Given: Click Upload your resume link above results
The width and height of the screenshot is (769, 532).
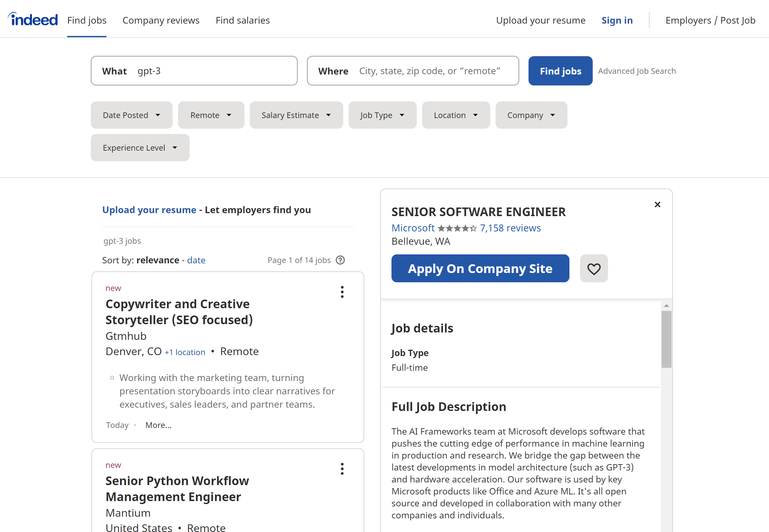Looking at the screenshot, I should point(149,210).
